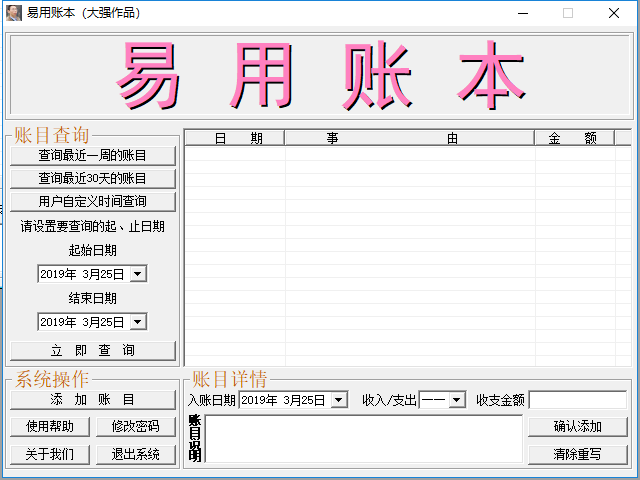Expand the 入账日期 date picker
Image resolution: width=640 pixels, height=480 pixels.
pos(338,400)
